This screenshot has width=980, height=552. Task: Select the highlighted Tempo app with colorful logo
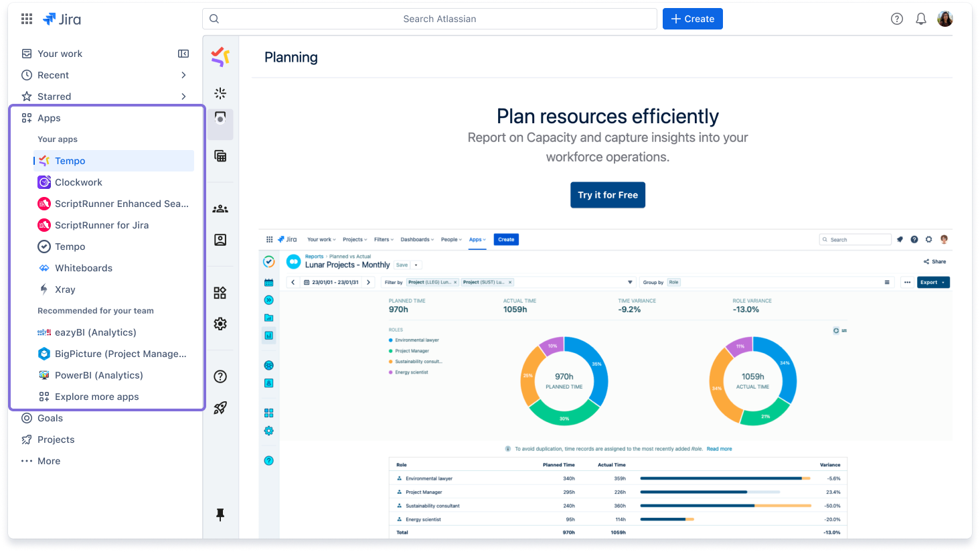click(114, 161)
